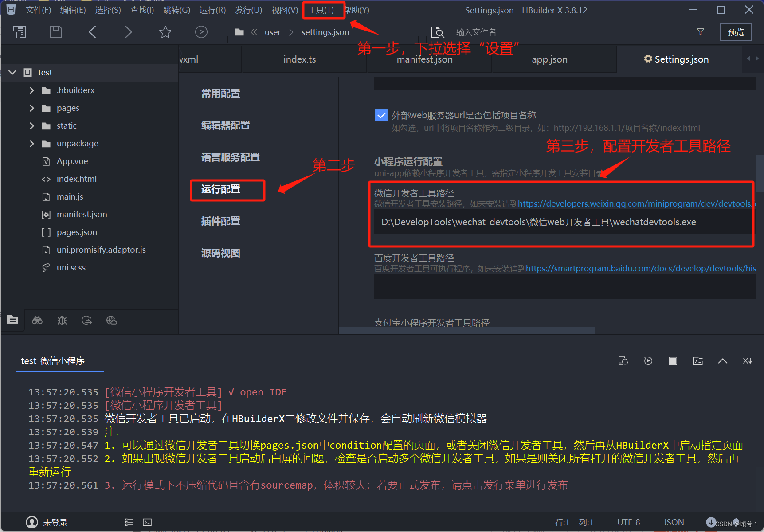764x532 pixels.
Task: Click the console restart icon
Action: [x=623, y=361]
